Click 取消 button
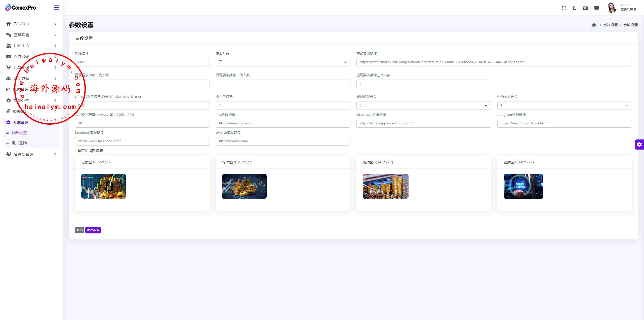This screenshot has width=644, height=320. [79, 230]
